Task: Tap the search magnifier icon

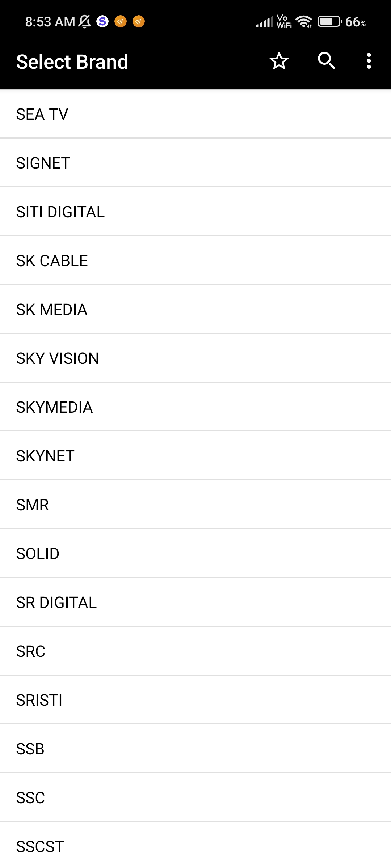Action: tap(327, 61)
